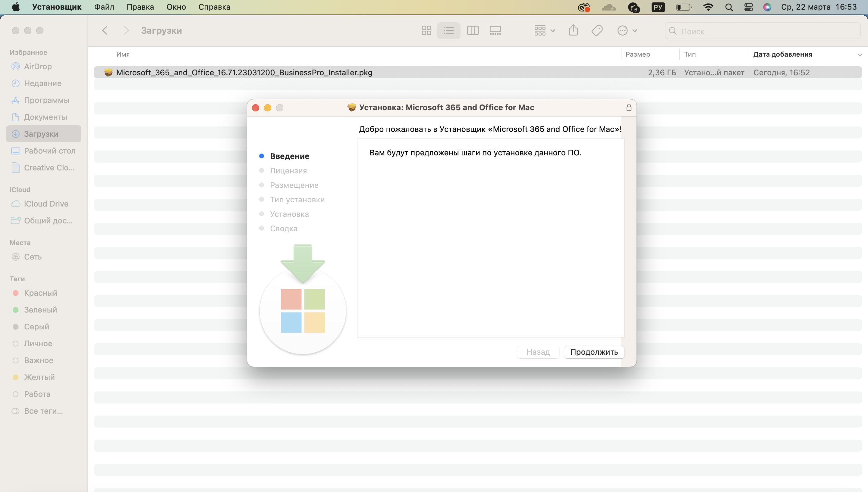Click the Share toolbar icon in Finder

[x=573, y=30]
